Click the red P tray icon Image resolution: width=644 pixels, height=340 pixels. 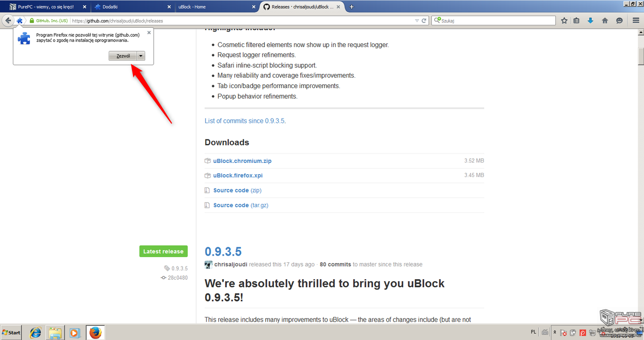(x=583, y=332)
